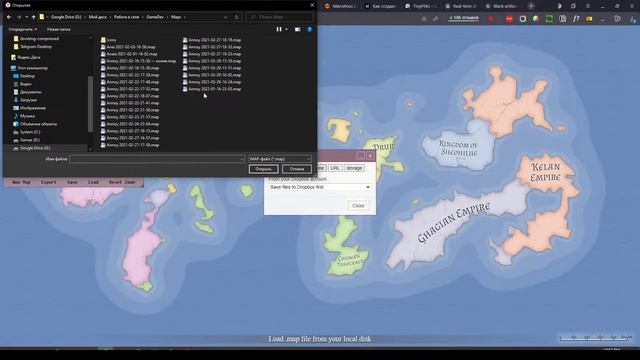The height and width of the screenshot is (360, 640).
Task: Click Close in the load dialog
Action: (x=358, y=206)
